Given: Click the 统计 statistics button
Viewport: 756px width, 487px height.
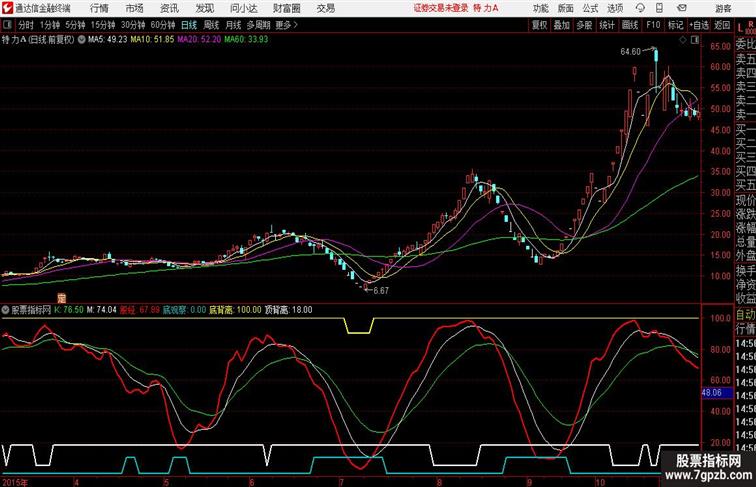Looking at the screenshot, I should (607, 25).
